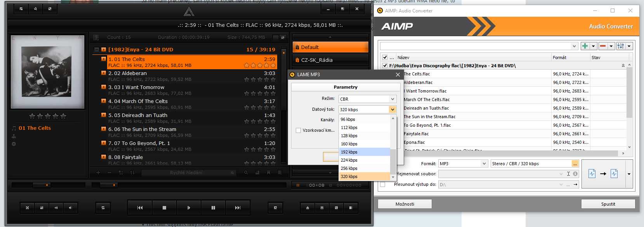Go to the previous track
The image size is (644, 227).
[x=140, y=208]
